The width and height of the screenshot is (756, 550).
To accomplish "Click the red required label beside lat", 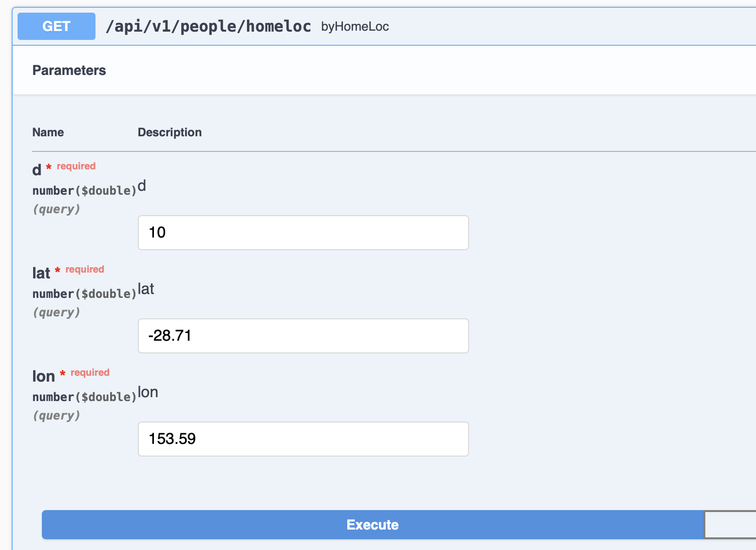I will point(85,270).
